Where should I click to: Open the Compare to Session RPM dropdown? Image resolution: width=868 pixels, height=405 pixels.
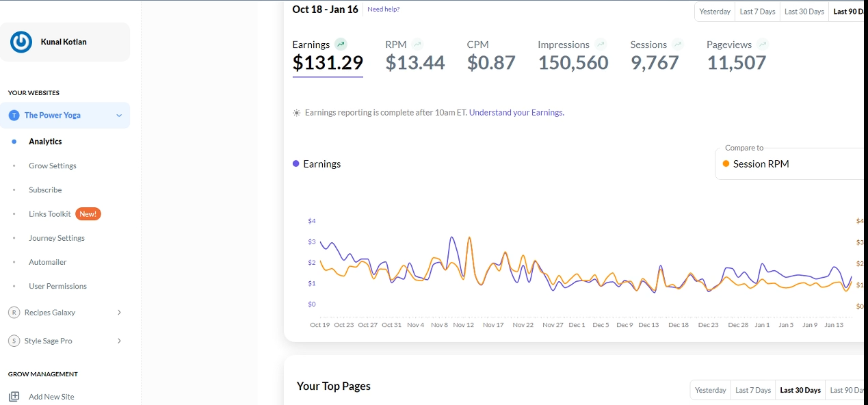click(x=791, y=164)
